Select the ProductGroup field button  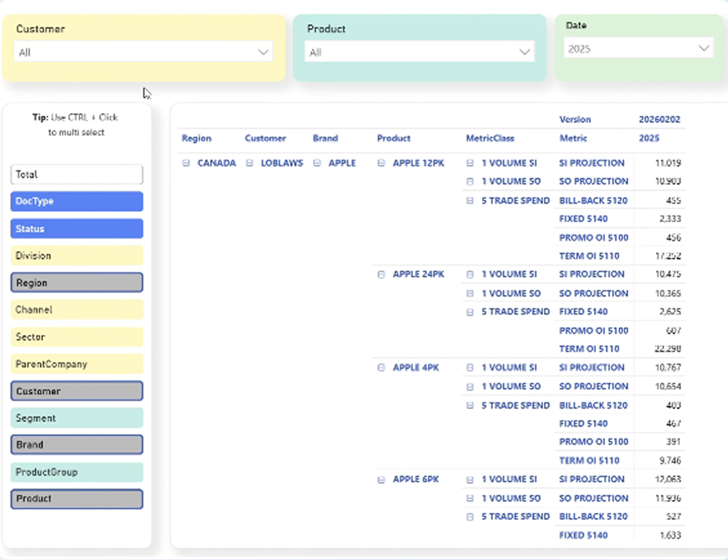(x=77, y=472)
